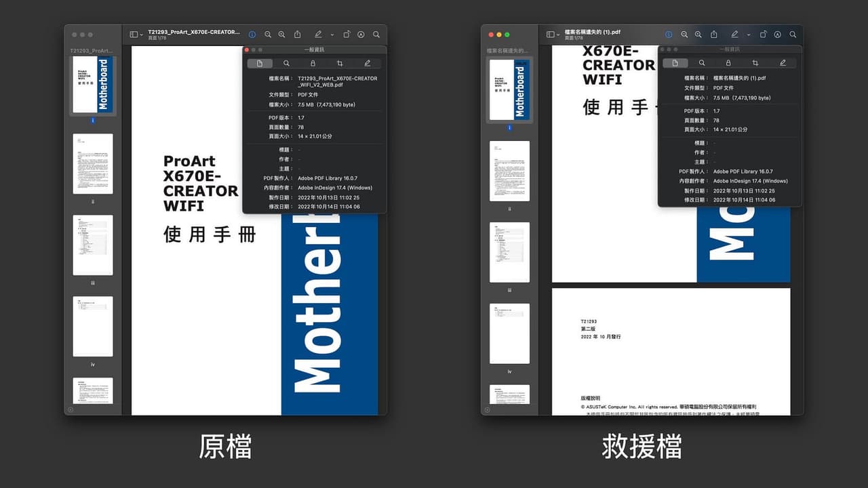This screenshot has width=868, height=488.
Task: Toggle the blue inspector info button in left window
Action: coord(252,35)
